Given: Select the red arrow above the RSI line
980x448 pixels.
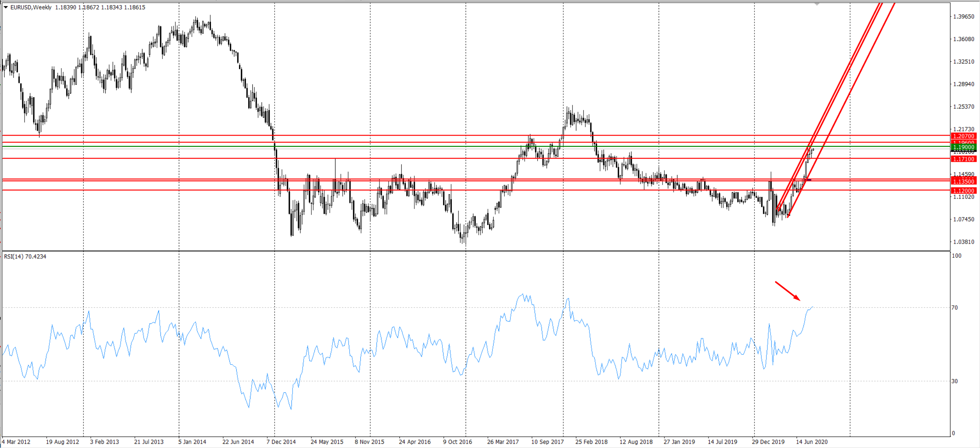Looking at the screenshot, I should point(787,291).
